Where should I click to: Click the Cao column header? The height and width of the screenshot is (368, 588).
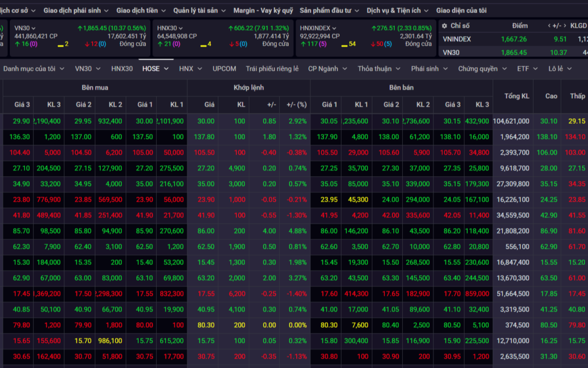(551, 96)
